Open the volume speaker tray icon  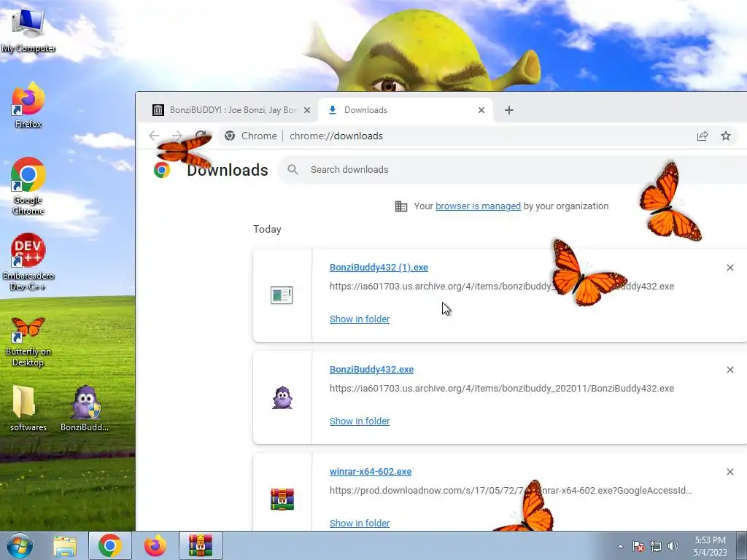click(x=673, y=546)
